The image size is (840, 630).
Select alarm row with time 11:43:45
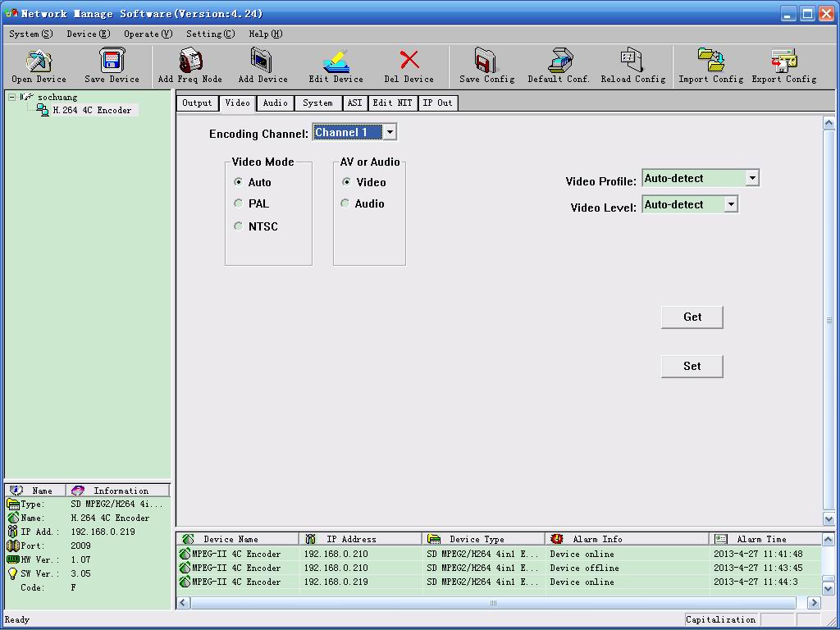coord(499,568)
